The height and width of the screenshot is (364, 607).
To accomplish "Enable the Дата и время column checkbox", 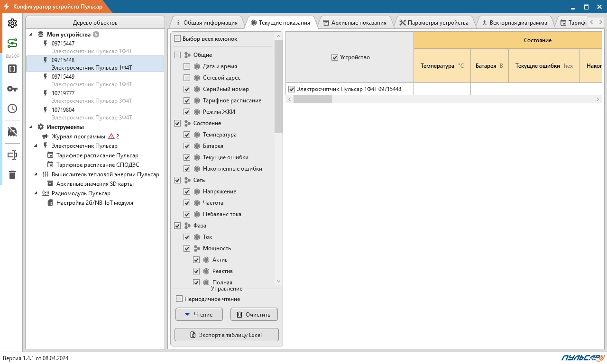I will [x=187, y=66].
